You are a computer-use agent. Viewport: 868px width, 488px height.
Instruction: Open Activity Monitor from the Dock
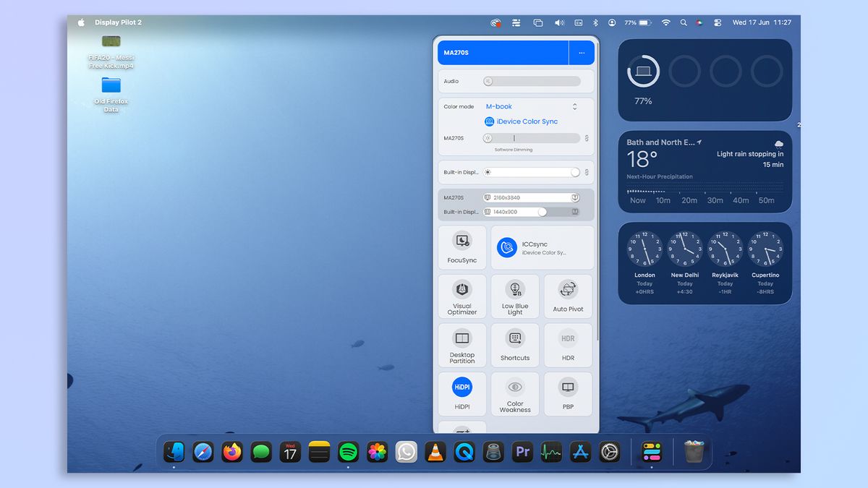[551, 452]
